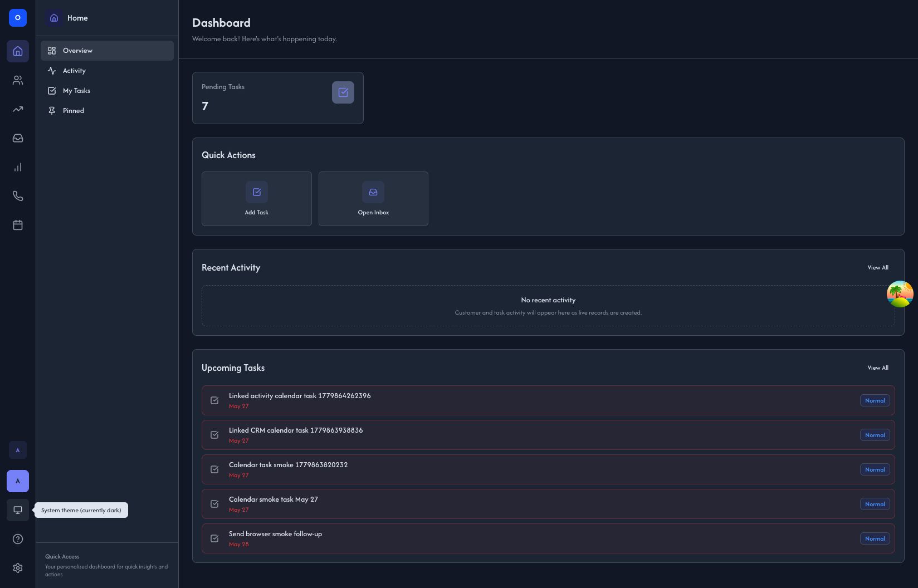Click the Open Inbox quick action label

[x=373, y=213]
